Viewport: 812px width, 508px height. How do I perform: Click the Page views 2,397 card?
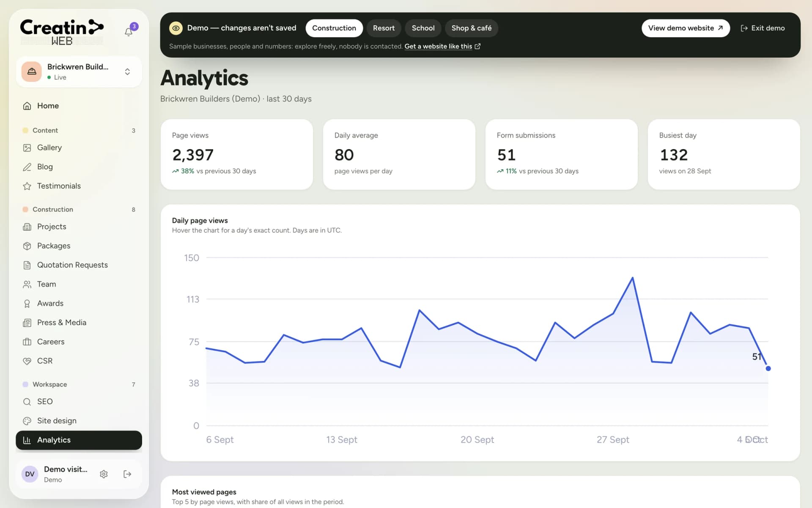237,154
